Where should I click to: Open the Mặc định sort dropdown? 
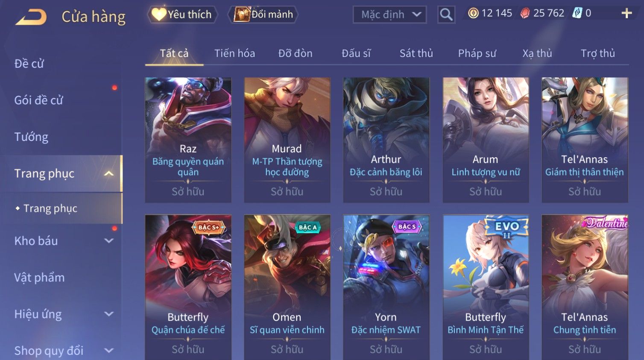[390, 15]
